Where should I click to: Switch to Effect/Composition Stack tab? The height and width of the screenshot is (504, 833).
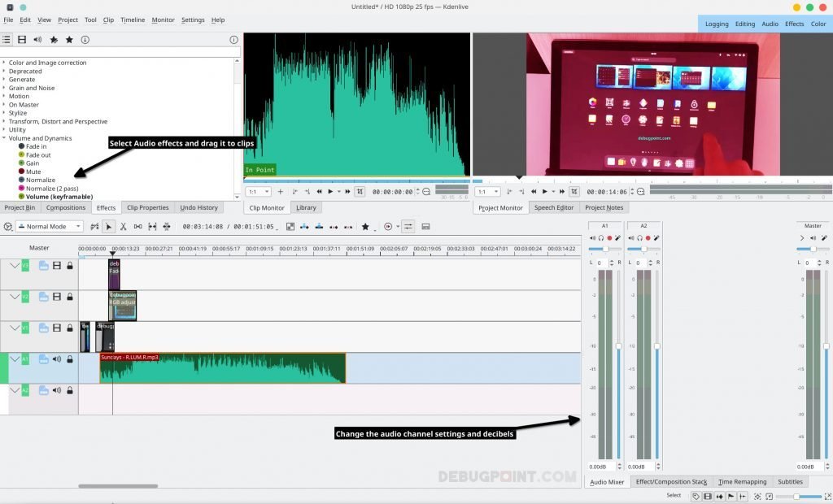[671, 482]
